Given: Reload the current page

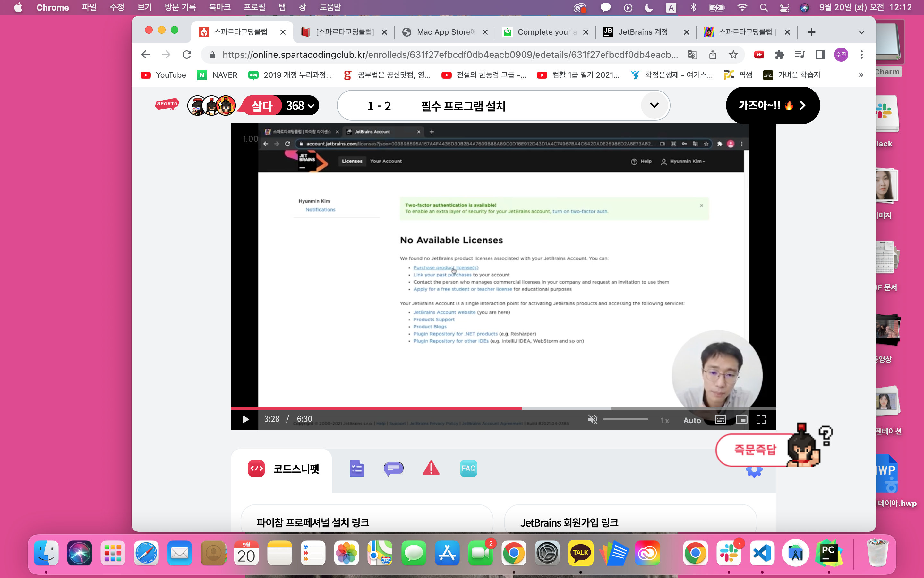Looking at the screenshot, I should click(187, 55).
